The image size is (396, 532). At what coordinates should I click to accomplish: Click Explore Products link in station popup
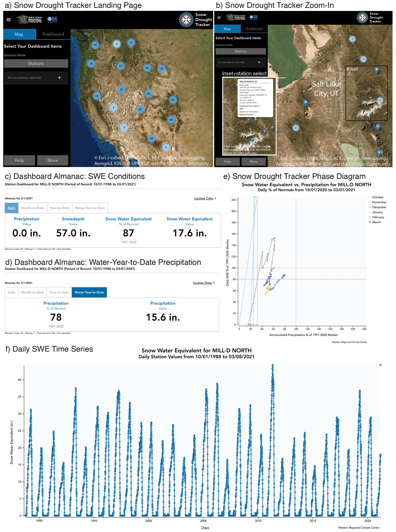pos(246,114)
